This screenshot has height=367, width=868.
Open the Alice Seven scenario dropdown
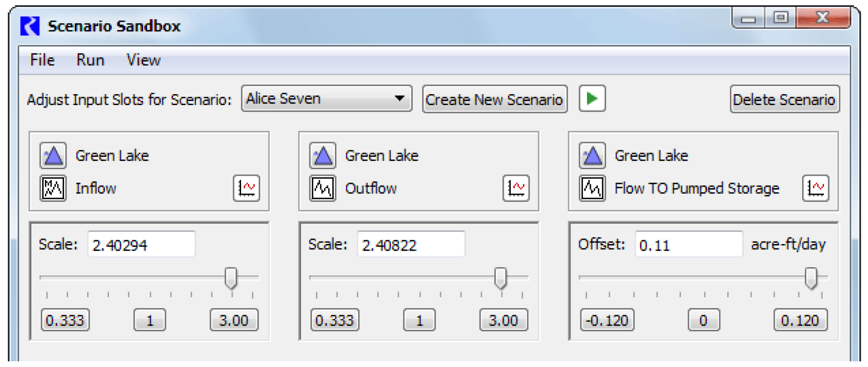click(x=326, y=99)
